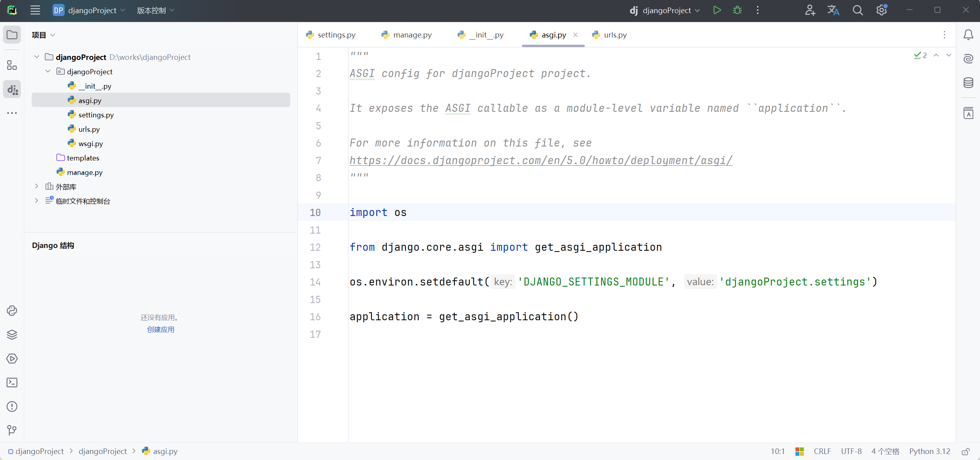Close the asgi.py tab
Viewport: 980px width, 460px height.
tap(575, 35)
